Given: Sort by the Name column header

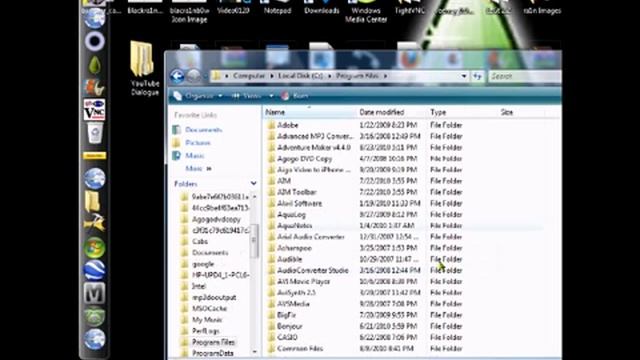Looking at the screenshot, I should pyautogui.click(x=310, y=112).
